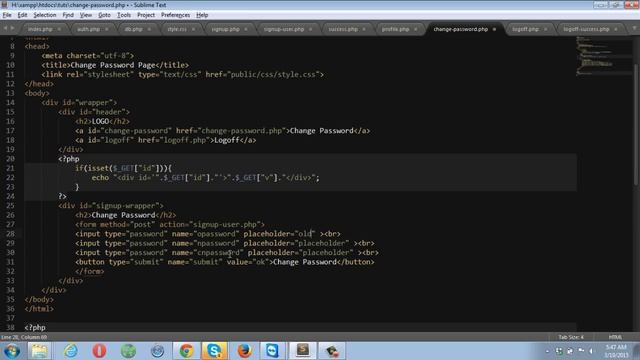Click 'Change Password Page' title text
The width and height of the screenshot is (640, 360).
(113, 65)
